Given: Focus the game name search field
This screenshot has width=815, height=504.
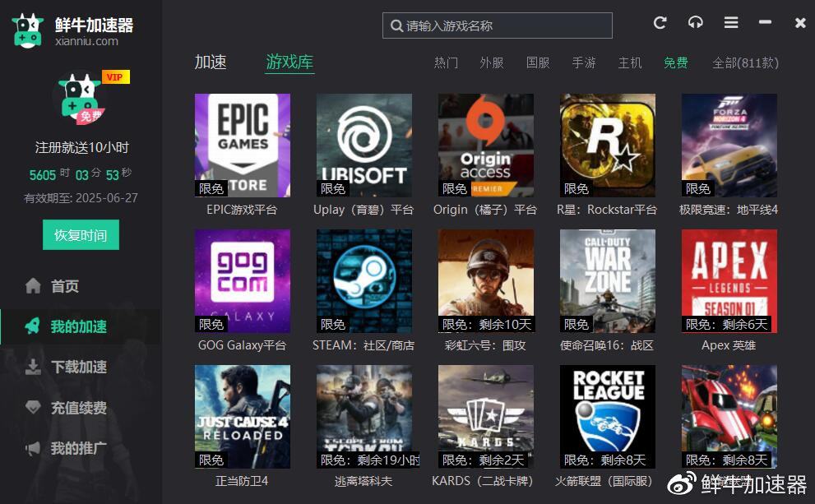Looking at the screenshot, I should [x=498, y=25].
